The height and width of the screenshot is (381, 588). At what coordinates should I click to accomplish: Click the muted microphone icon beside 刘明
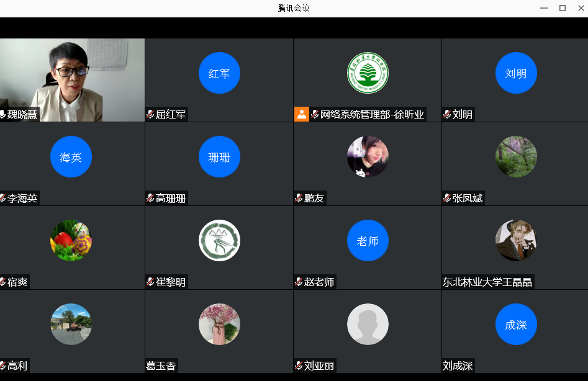447,114
